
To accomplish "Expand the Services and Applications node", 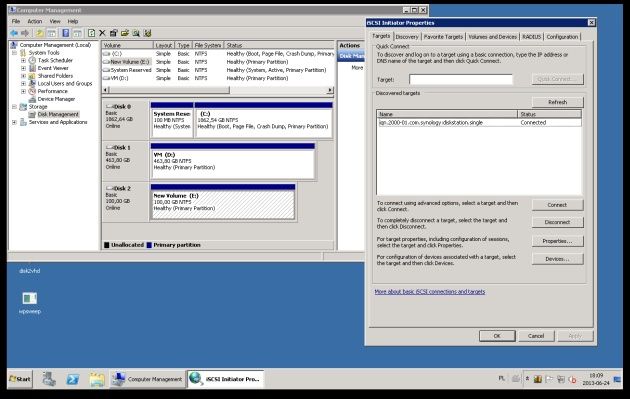I will point(14,122).
